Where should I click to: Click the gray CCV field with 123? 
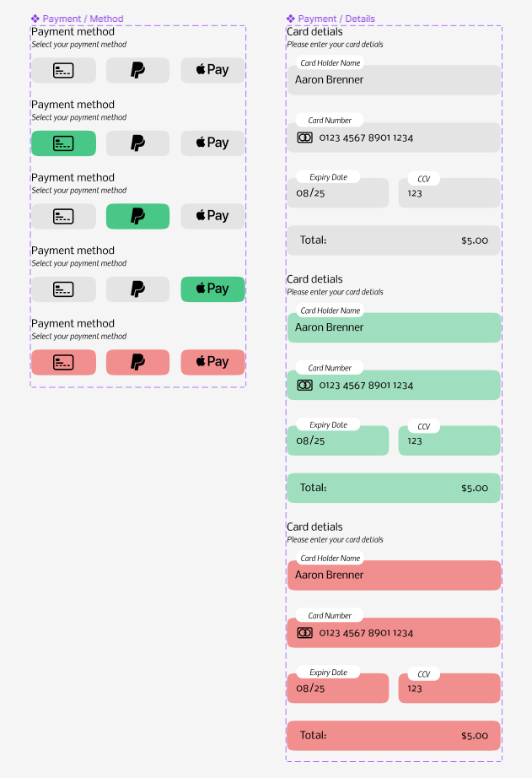[x=449, y=193]
